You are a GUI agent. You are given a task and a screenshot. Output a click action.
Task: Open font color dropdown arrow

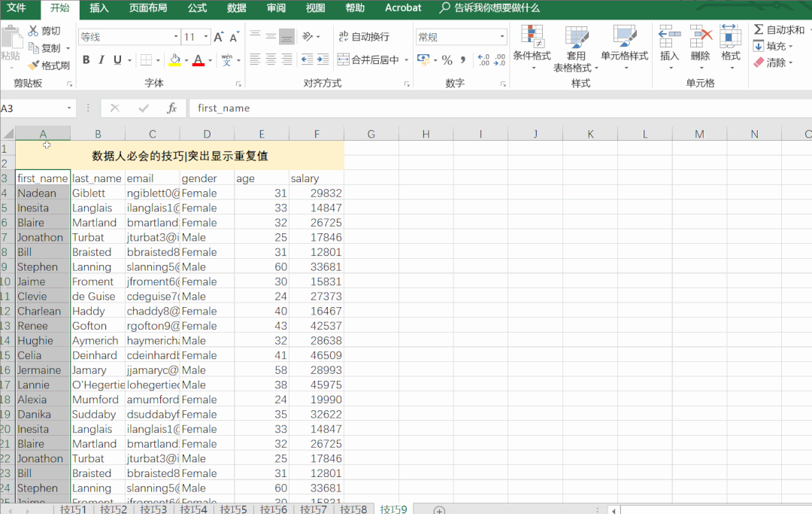[x=211, y=60]
